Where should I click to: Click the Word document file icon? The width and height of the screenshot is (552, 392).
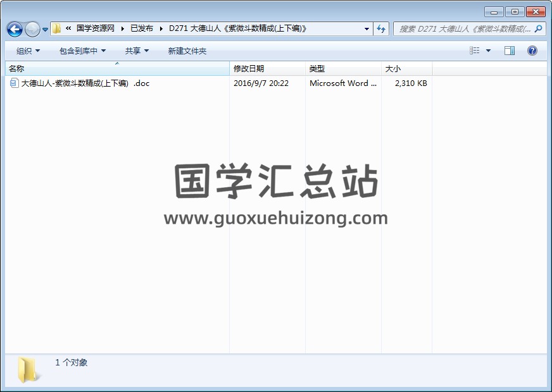14,83
